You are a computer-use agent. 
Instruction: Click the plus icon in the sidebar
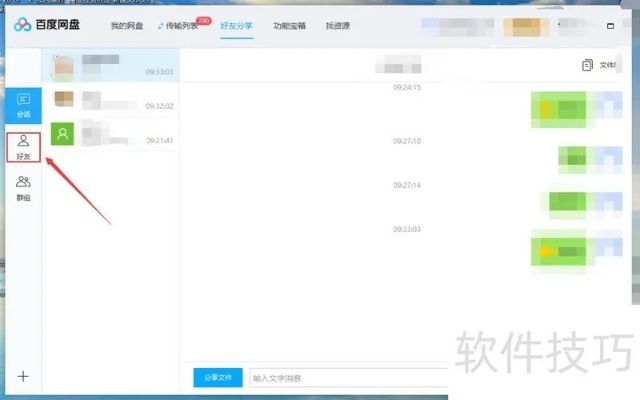pyautogui.click(x=23, y=377)
